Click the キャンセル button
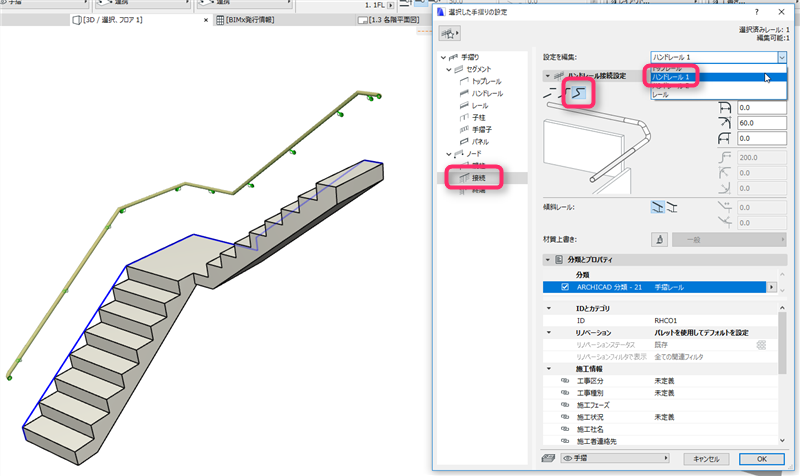This screenshot has height=476, width=800. pyautogui.click(x=706, y=459)
